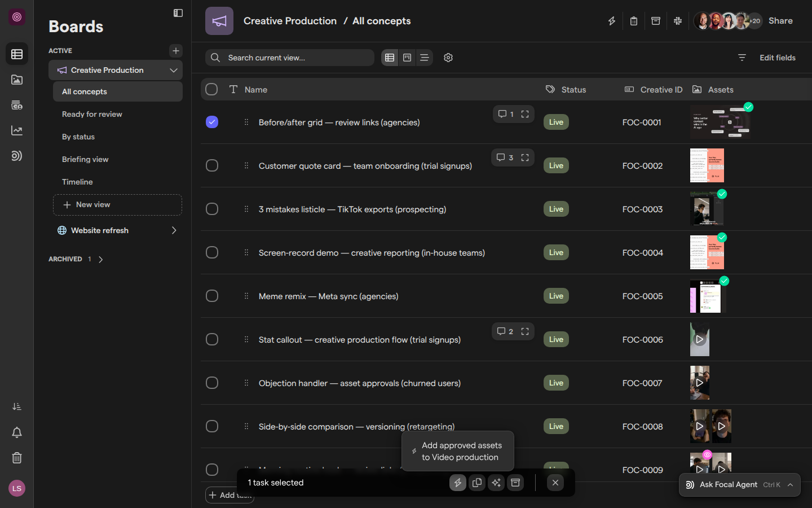Collapse the sidebar panel toggle icon

178,13
